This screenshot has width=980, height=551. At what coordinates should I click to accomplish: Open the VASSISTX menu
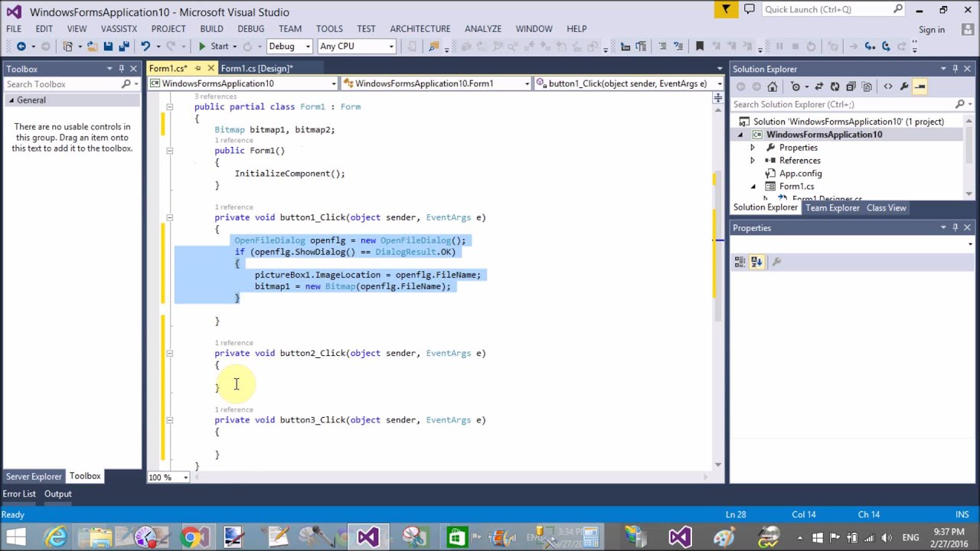click(x=119, y=28)
